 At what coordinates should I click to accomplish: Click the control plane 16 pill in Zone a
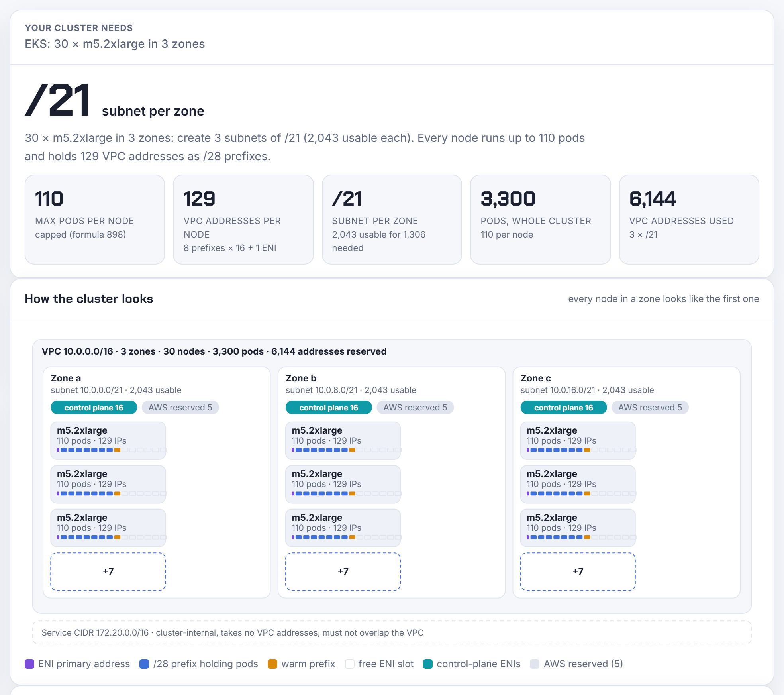tap(94, 408)
